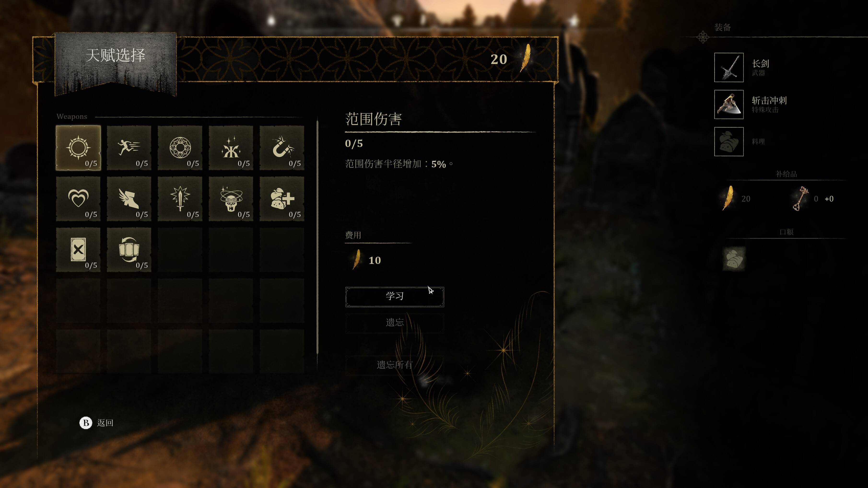
Task: Click the 遗忘所有 forget all button
Action: [x=395, y=365]
